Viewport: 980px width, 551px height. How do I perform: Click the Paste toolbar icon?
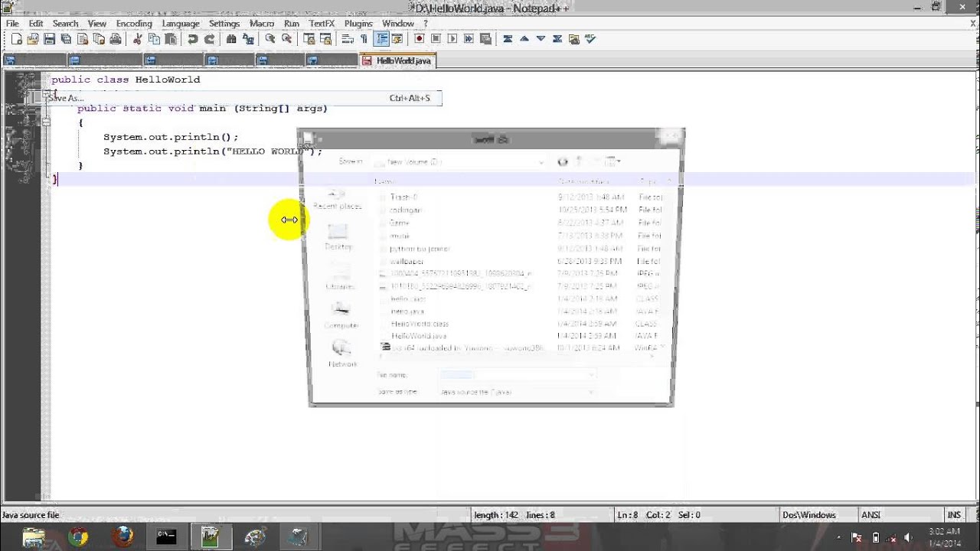point(171,39)
